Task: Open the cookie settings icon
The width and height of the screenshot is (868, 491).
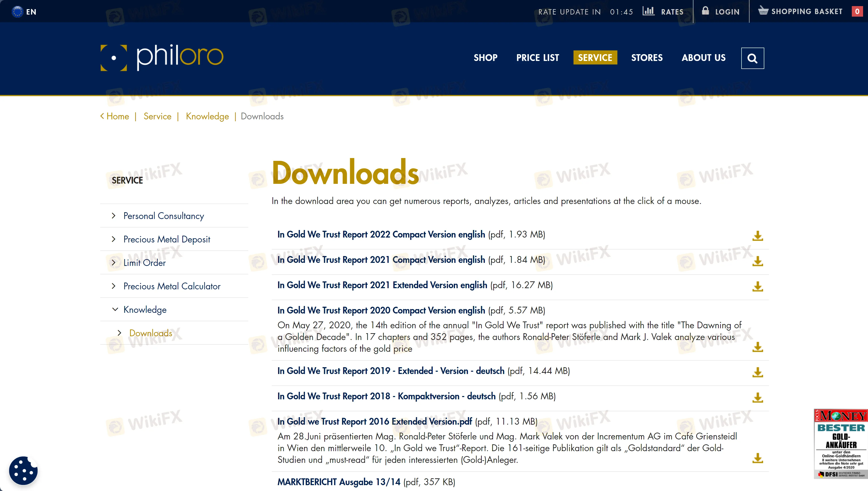Action: pyautogui.click(x=23, y=470)
